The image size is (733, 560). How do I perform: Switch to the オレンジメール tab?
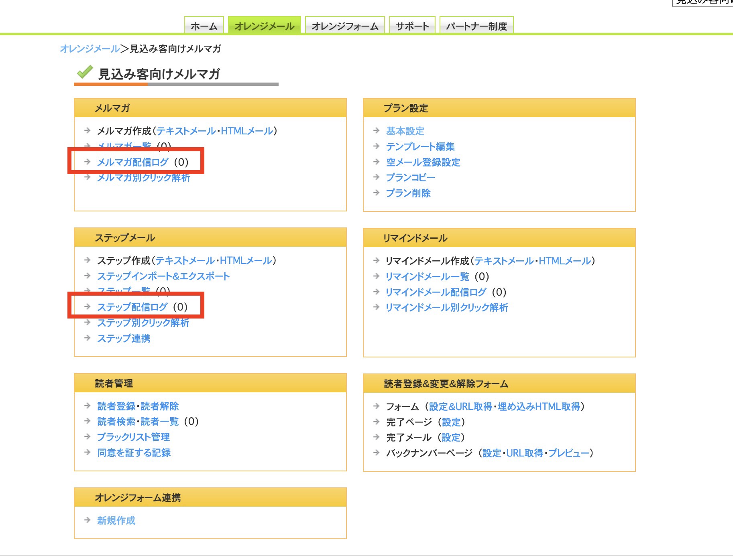pos(265,26)
